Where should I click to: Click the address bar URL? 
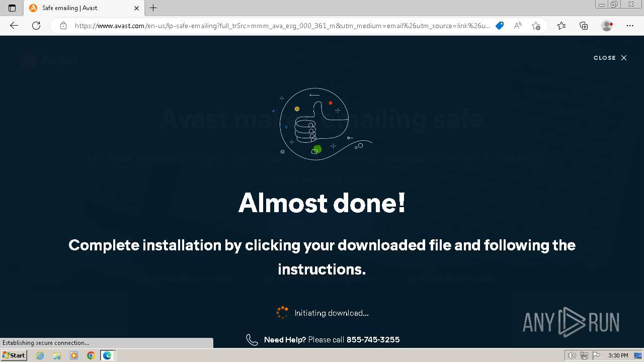(x=282, y=26)
